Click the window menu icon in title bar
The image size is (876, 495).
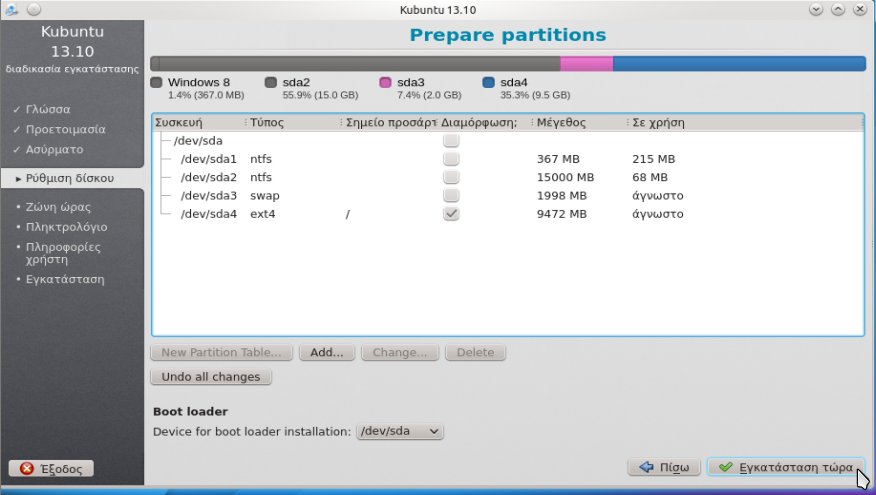click(x=10, y=9)
